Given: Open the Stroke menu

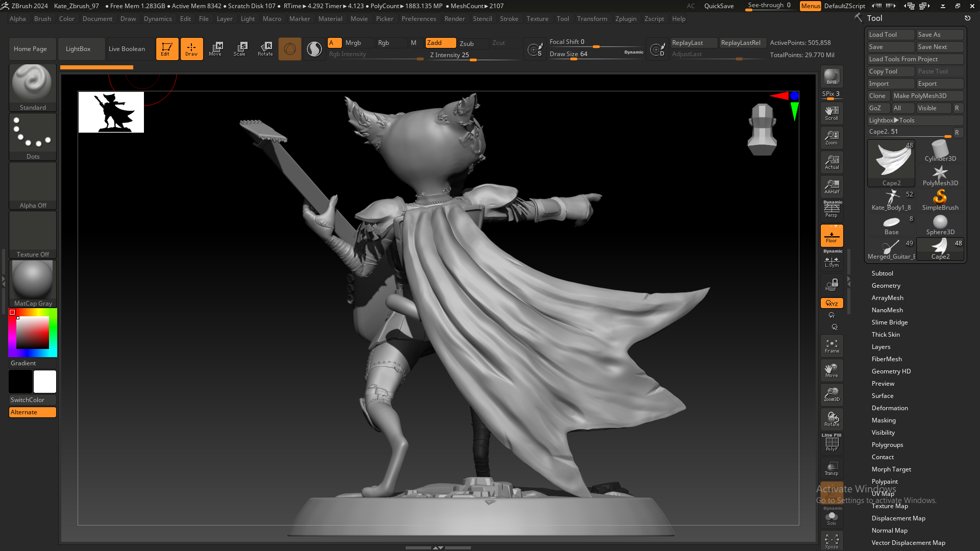Looking at the screenshot, I should pyautogui.click(x=509, y=19).
